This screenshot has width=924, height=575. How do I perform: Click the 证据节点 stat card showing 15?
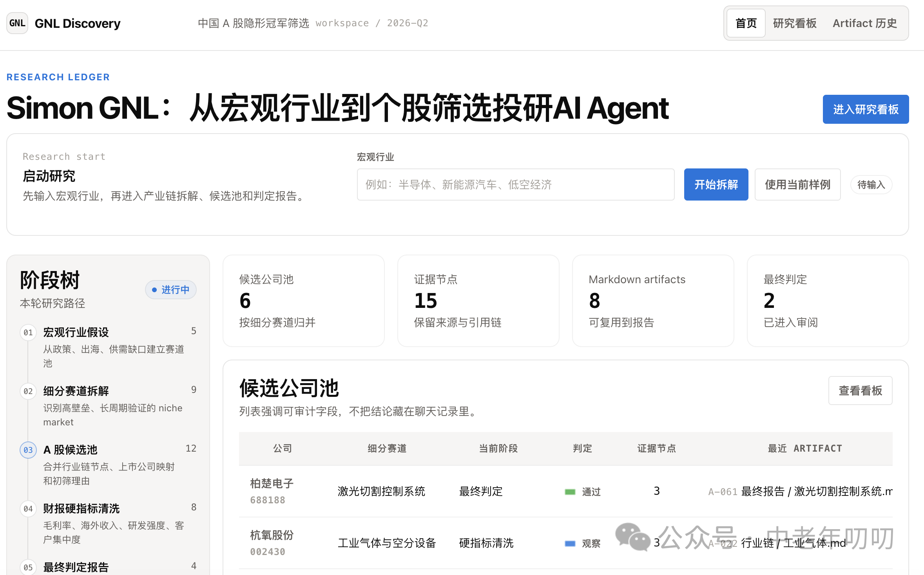tap(478, 301)
